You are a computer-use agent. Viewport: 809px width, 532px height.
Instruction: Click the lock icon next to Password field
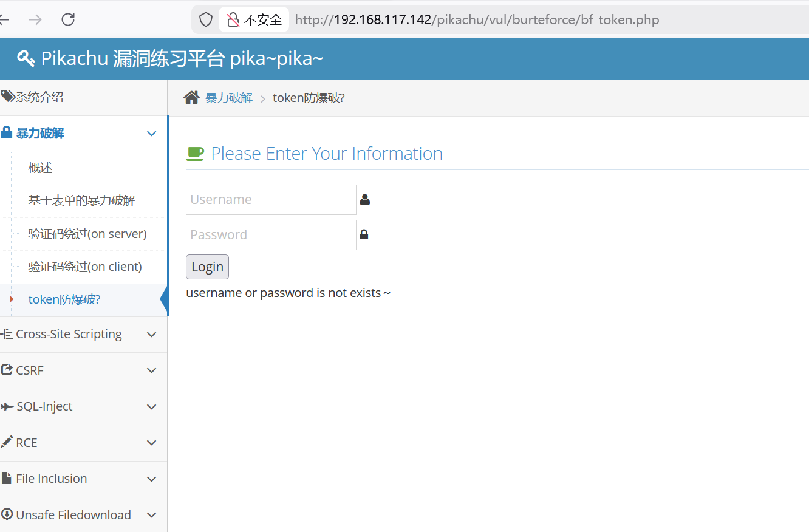click(364, 234)
